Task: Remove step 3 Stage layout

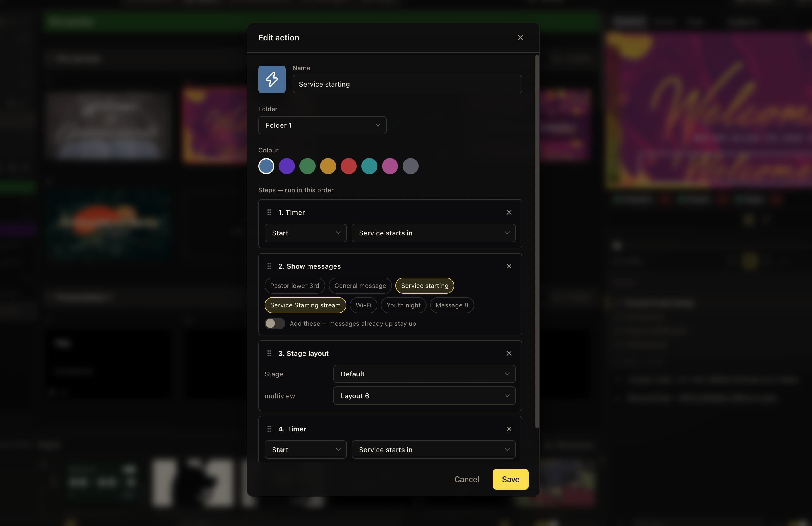Action: [x=509, y=353]
